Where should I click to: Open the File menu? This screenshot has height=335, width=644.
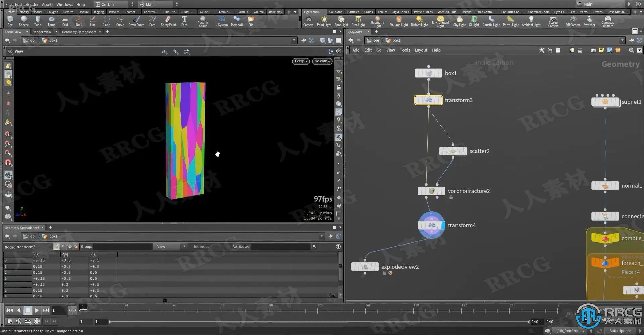8,4
